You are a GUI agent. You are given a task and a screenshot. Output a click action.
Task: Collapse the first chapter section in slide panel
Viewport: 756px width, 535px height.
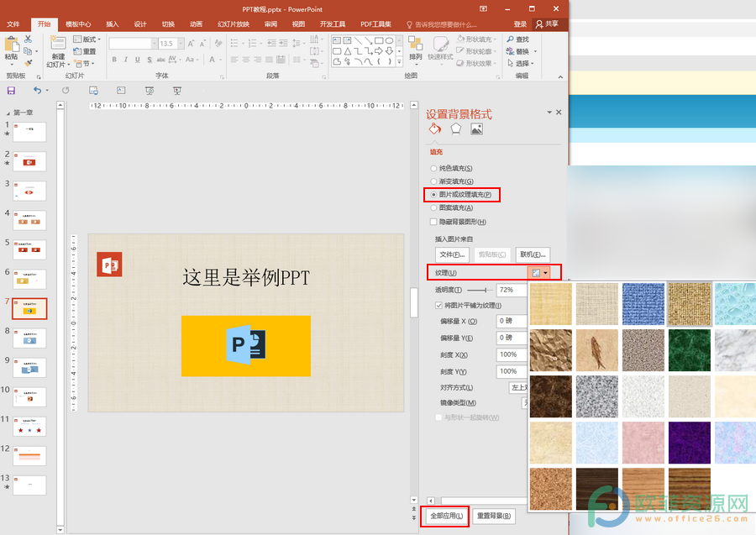click(x=8, y=113)
